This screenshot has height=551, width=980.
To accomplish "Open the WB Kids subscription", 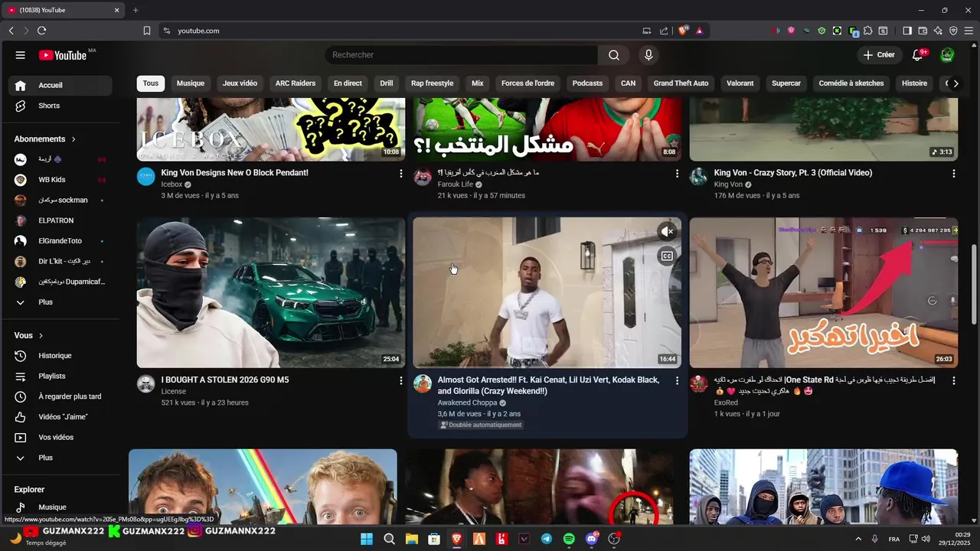I will tap(60, 180).
